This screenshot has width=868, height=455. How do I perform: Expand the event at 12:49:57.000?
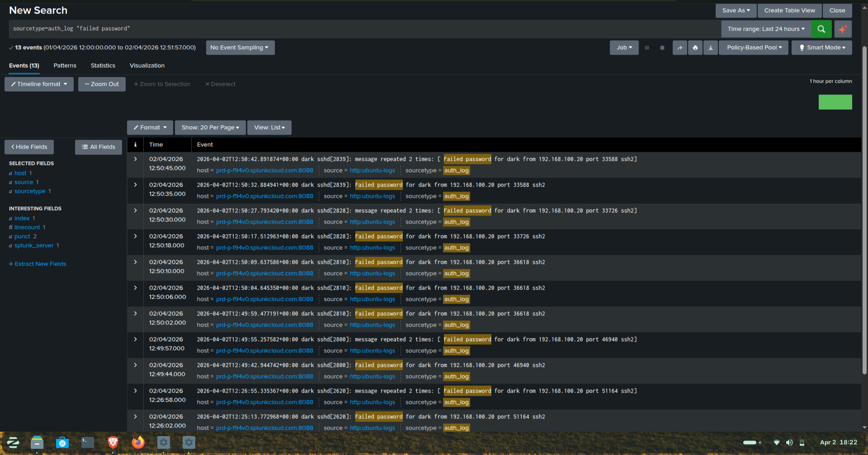click(x=135, y=339)
